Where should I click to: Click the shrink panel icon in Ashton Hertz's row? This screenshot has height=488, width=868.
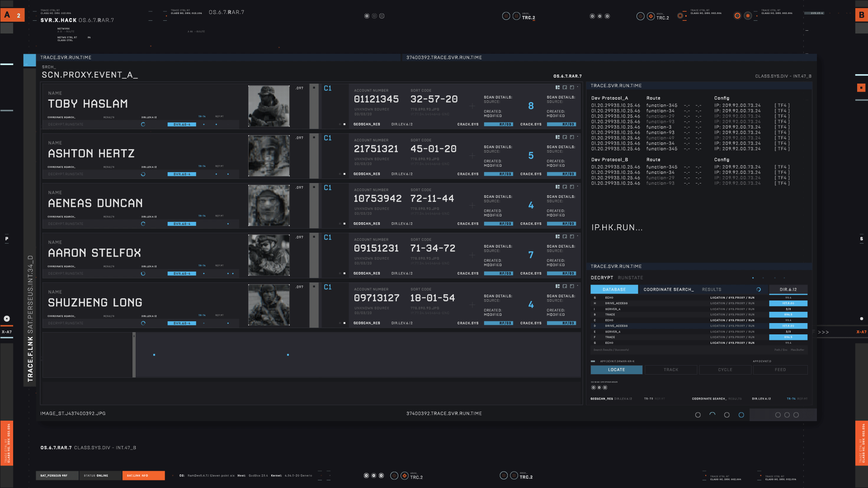565,137
